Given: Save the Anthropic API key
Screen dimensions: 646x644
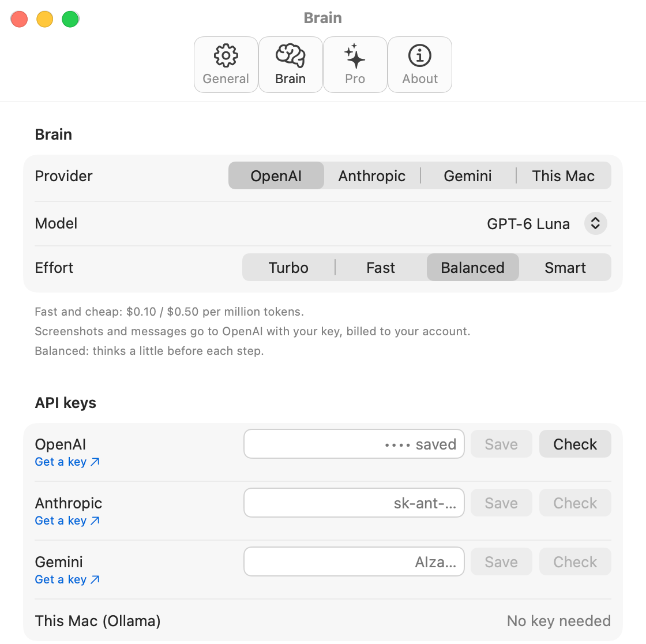Looking at the screenshot, I should point(501,503).
